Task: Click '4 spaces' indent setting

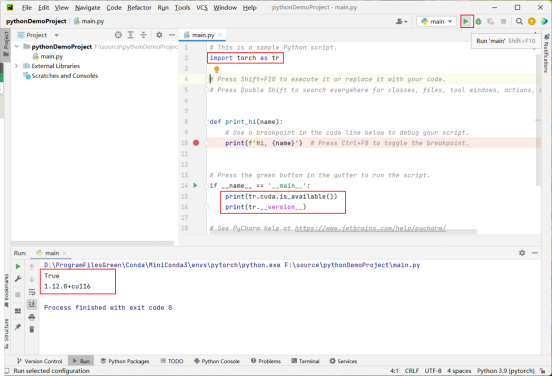Action: tap(459, 371)
